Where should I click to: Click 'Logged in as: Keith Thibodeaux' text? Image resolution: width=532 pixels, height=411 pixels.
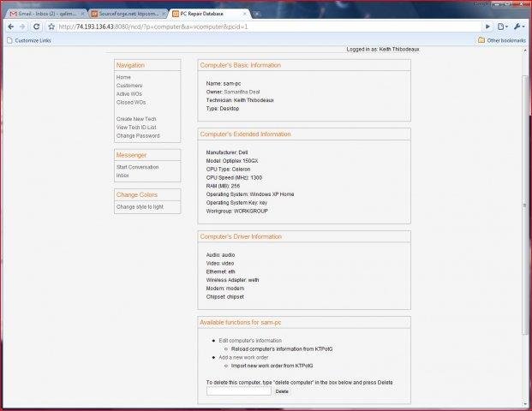pyautogui.click(x=383, y=49)
